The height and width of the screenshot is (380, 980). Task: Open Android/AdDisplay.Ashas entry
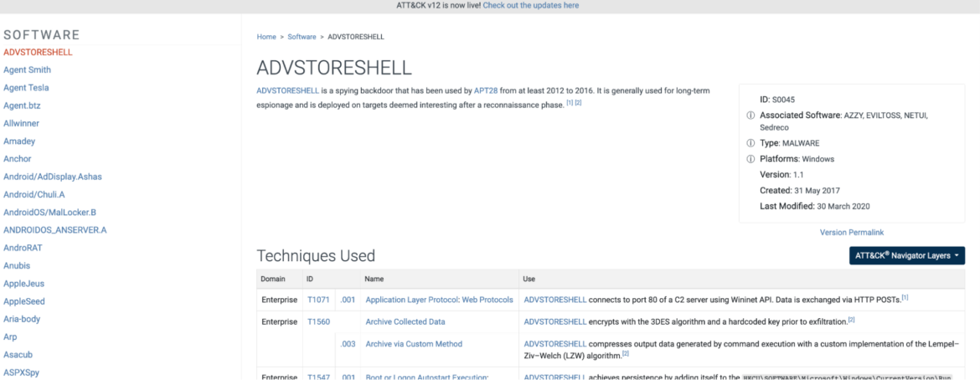53,177
